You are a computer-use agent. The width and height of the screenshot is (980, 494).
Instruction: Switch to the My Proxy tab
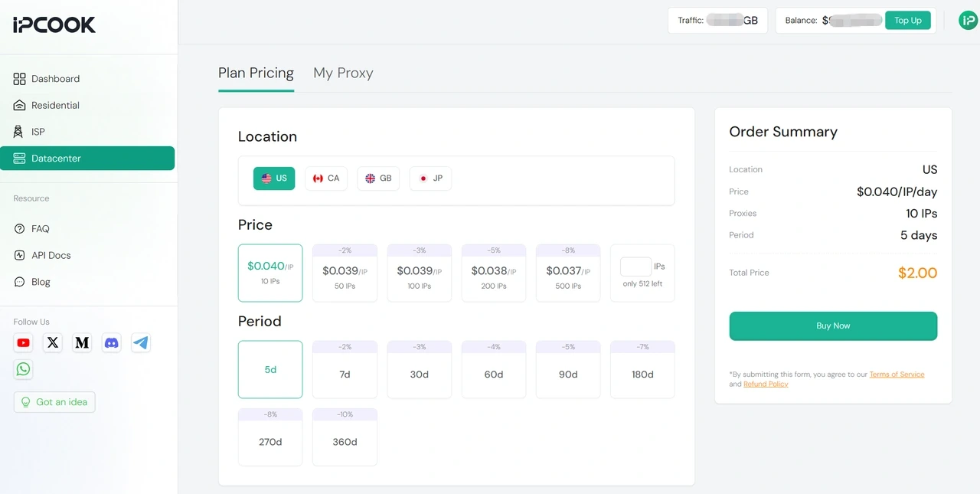pyautogui.click(x=343, y=73)
